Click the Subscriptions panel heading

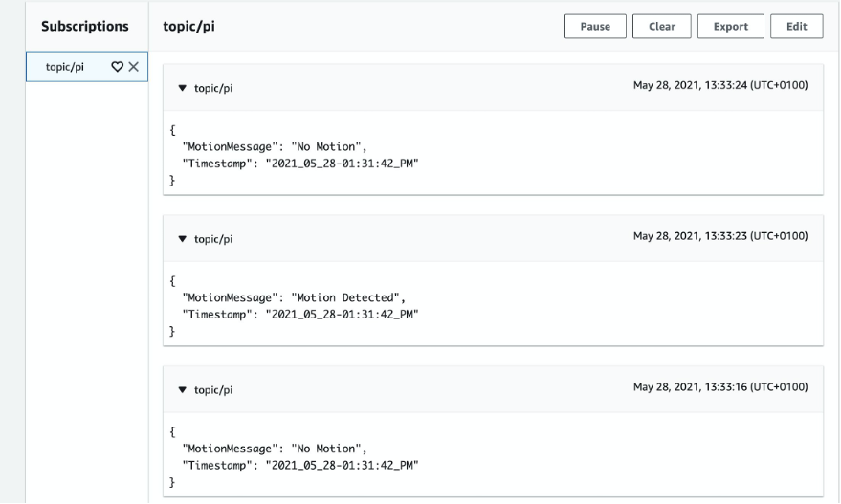85,27
